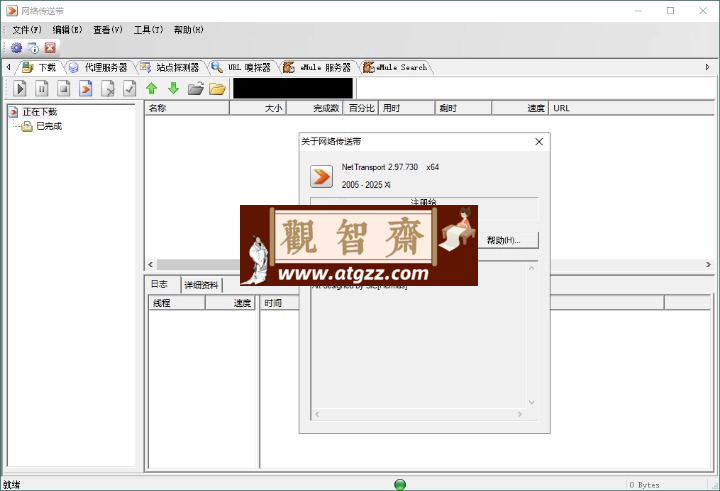
Task: Switch to the eMule 服务器 tab
Action: (318, 68)
